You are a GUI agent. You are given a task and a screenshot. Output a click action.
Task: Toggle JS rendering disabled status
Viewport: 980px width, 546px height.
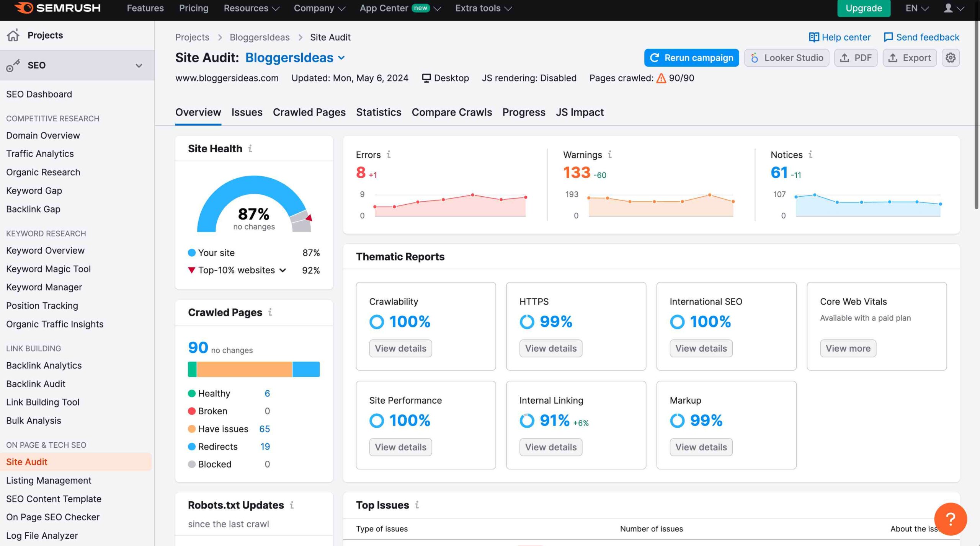click(x=529, y=77)
